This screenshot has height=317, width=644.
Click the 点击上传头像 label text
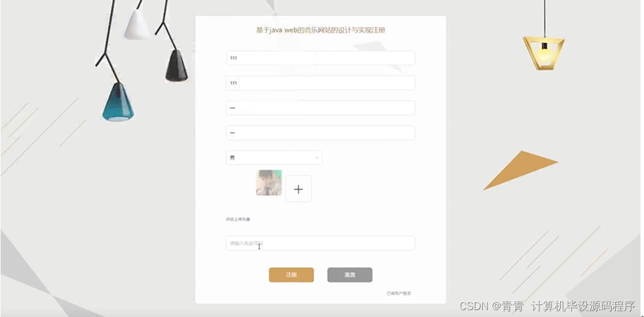coord(238,220)
